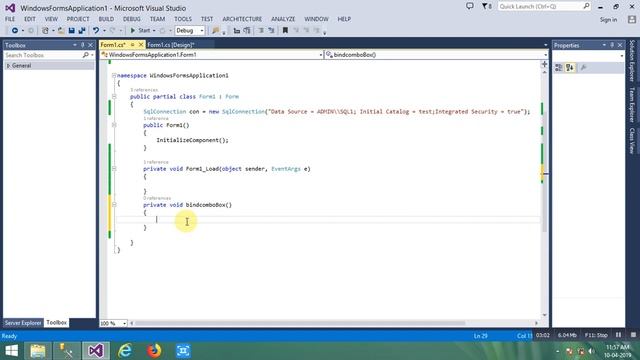
Task: Toggle auto-hide pin on Properties panel
Action: coord(612,45)
